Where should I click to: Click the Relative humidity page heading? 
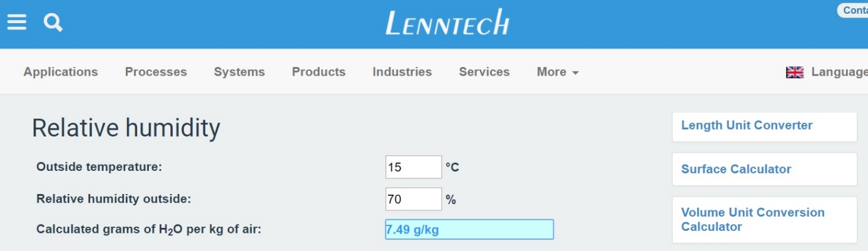(x=126, y=128)
